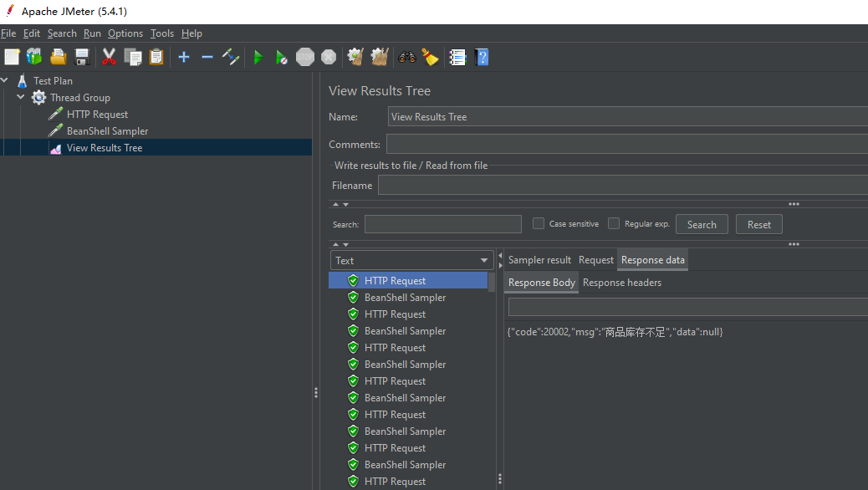Click the results list vertical scrollbar
The width and height of the screenshot is (868, 490).
coord(492,281)
